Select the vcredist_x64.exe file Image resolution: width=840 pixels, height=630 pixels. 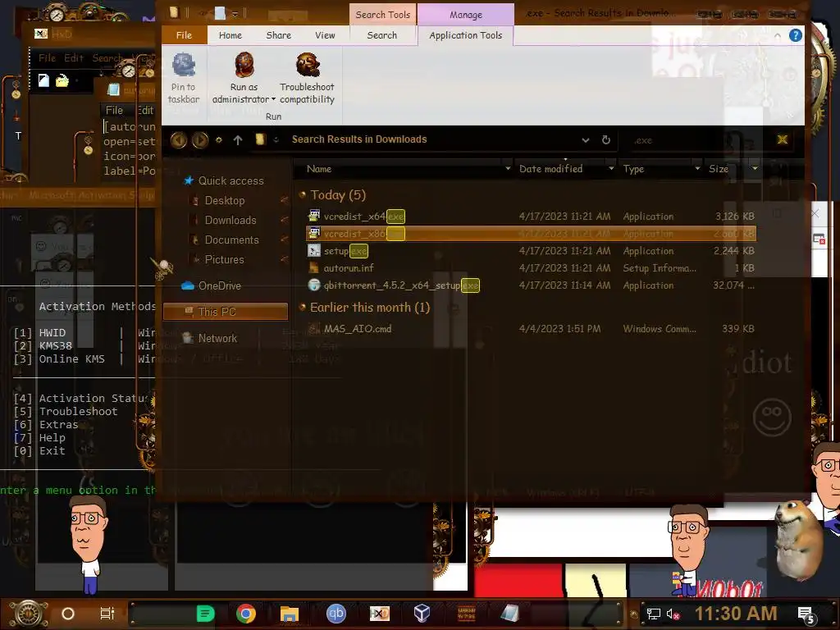[364, 217]
